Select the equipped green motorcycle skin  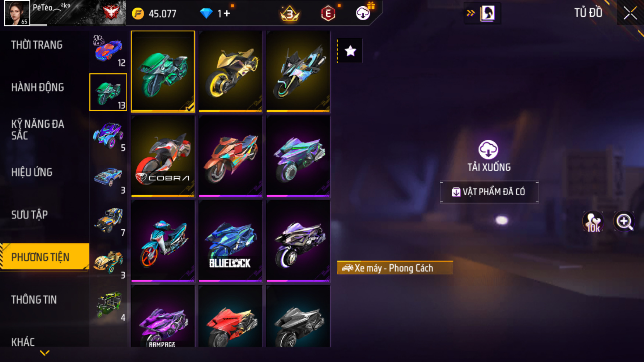pos(163,71)
